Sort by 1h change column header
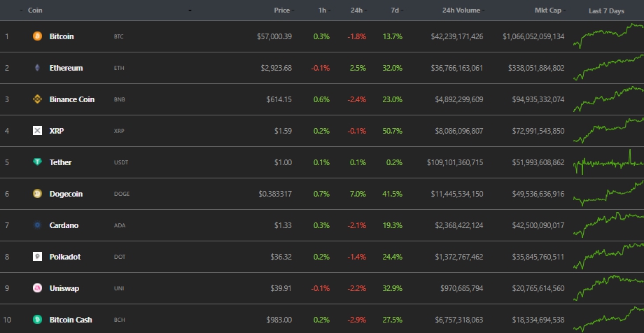The image size is (644, 333). coord(321,11)
